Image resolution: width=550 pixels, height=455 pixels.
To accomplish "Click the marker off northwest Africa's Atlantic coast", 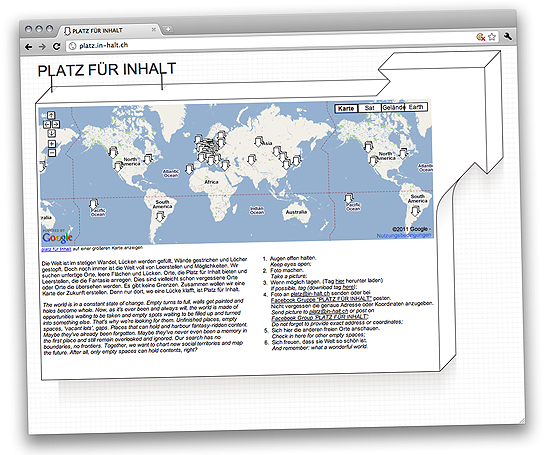I will (x=189, y=169).
